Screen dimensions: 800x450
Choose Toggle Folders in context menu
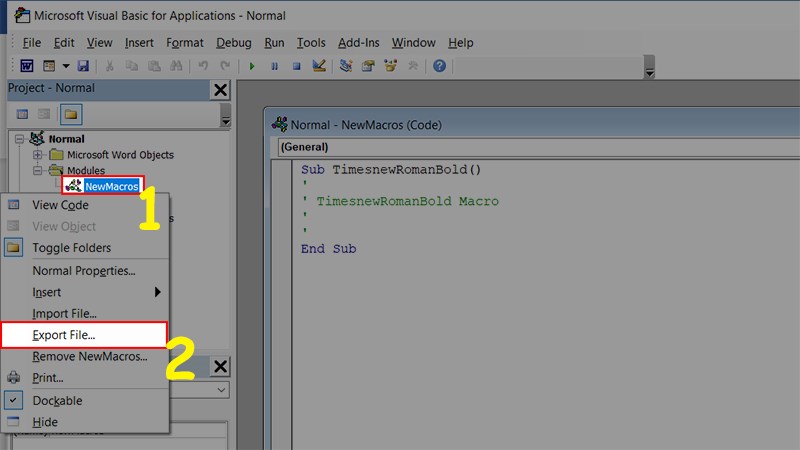[71, 247]
